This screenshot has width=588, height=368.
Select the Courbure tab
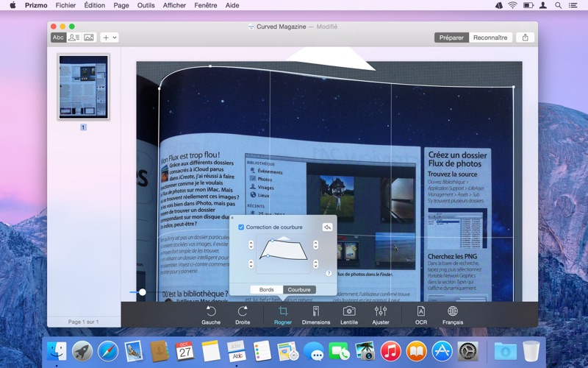pyautogui.click(x=299, y=289)
